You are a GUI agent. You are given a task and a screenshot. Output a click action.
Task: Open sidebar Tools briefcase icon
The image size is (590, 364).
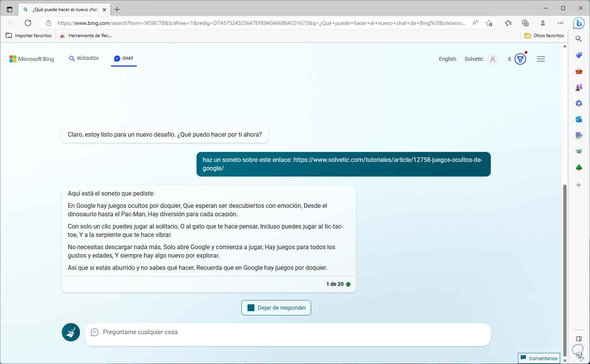579,71
